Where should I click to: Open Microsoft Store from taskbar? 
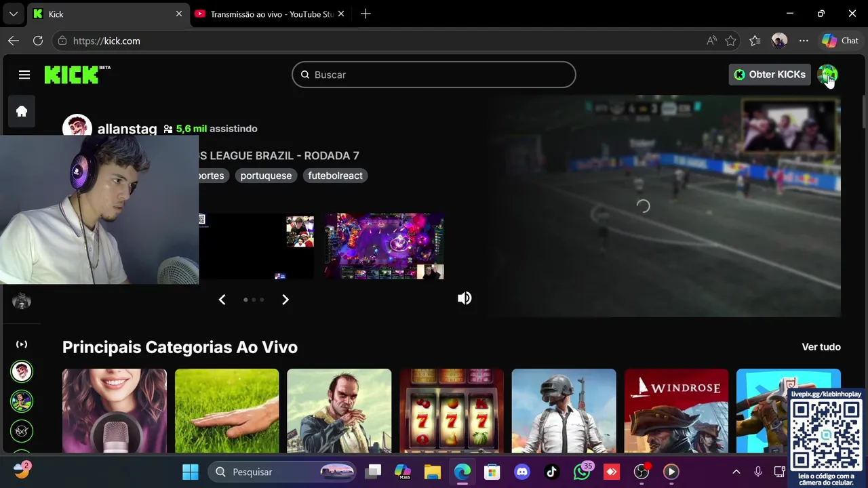492,472
